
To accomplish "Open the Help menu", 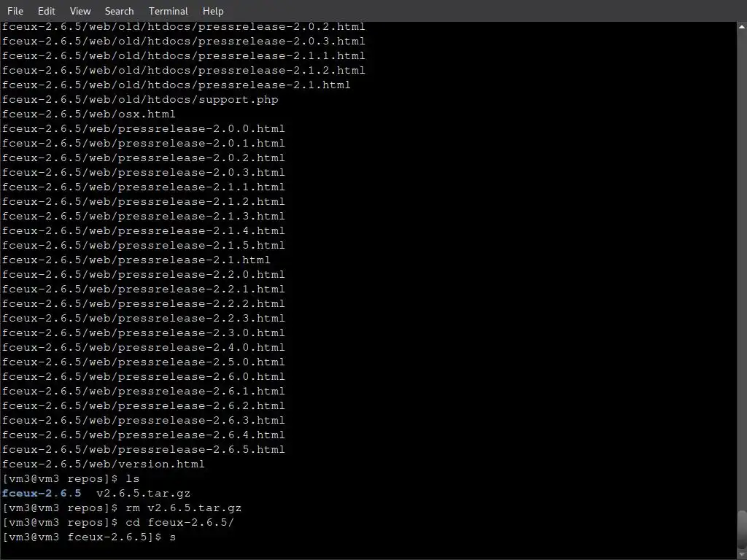I will [x=213, y=11].
